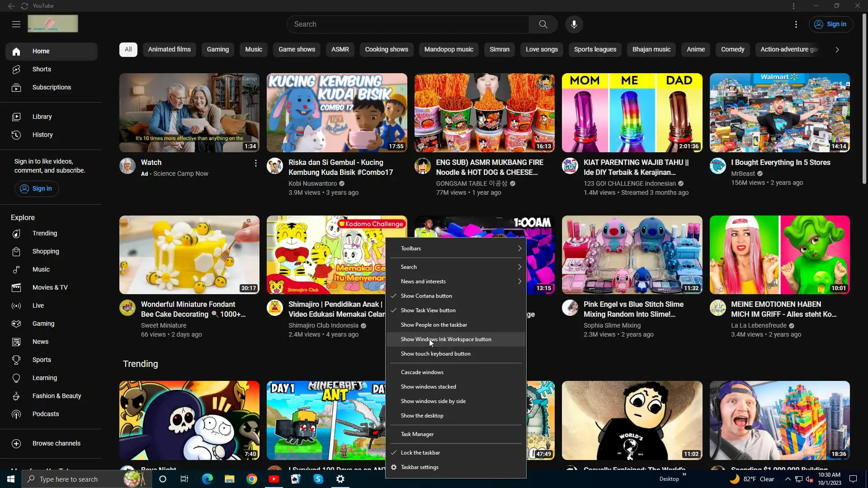The image size is (868, 488).
Task: Go to History in the sidebar
Action: click(42, 135)
